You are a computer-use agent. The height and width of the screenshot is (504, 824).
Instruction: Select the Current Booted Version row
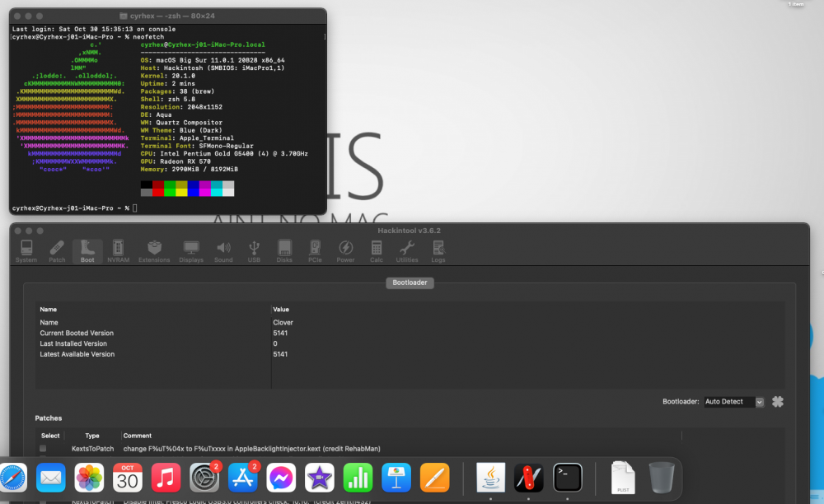[x=410, y=333]
